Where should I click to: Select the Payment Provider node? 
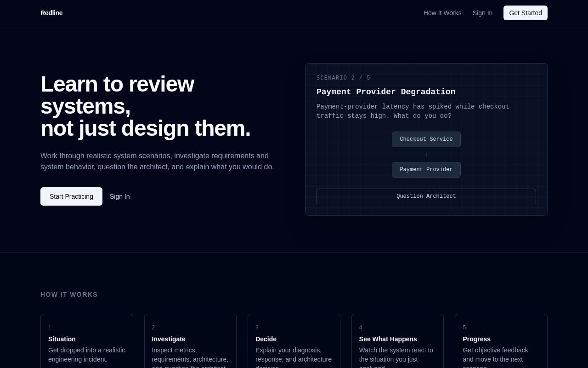point(426,170)
